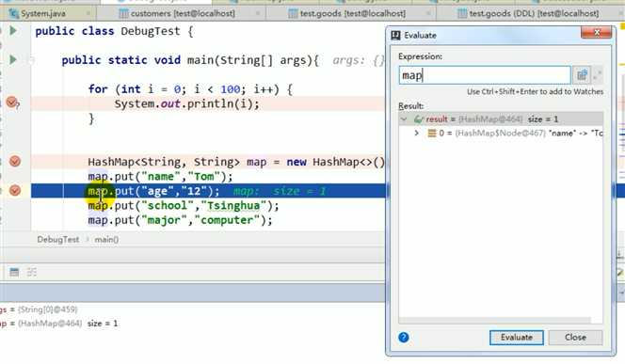Click the expand expression field icon
625x364 pixels.
[x=597, y=75]
